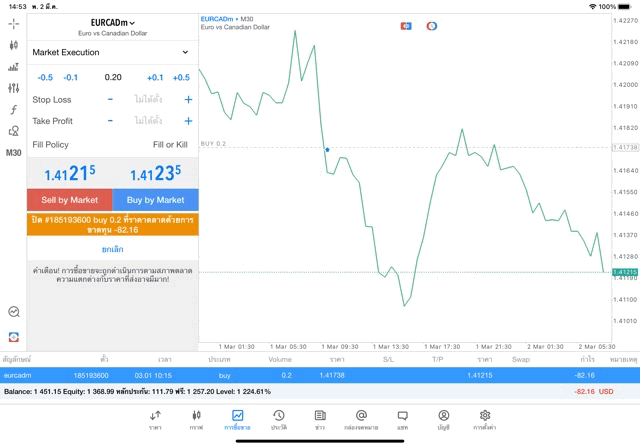
Task: Increase volume by 0.1
Action: [x=155, y=78]
